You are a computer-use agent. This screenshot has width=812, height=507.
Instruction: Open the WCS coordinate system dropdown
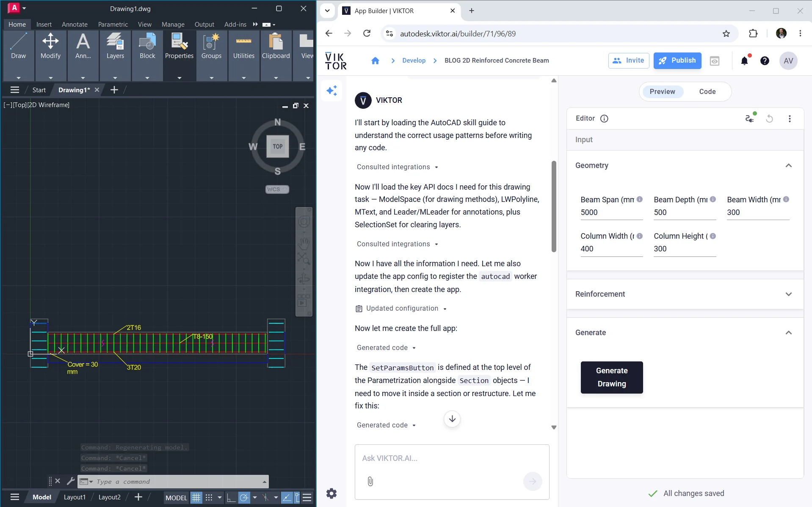pyautogui.click(x=277, y=189)
